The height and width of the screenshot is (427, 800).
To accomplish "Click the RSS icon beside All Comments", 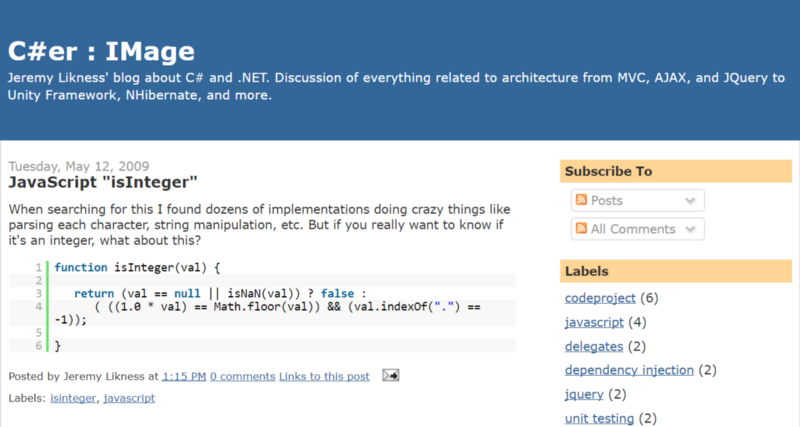I will (581, 228).
